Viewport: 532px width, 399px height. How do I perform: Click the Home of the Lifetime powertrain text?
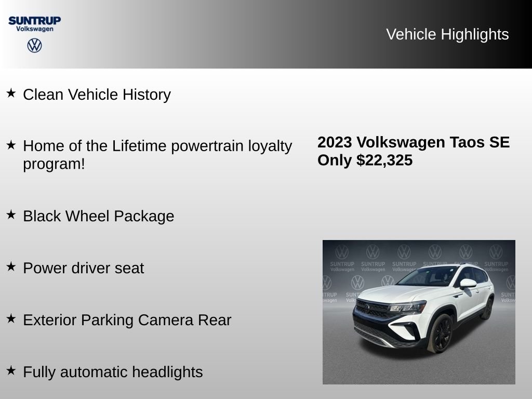(x=157, y=155)
